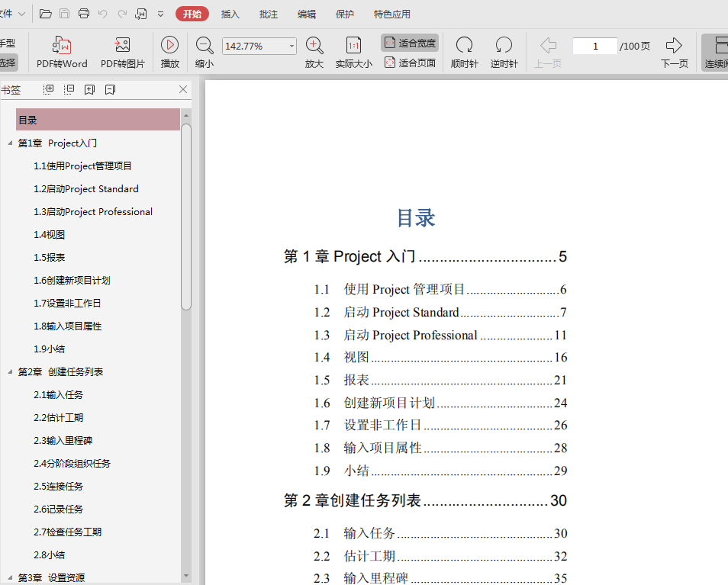Click the page number input box

pos(595,46)
